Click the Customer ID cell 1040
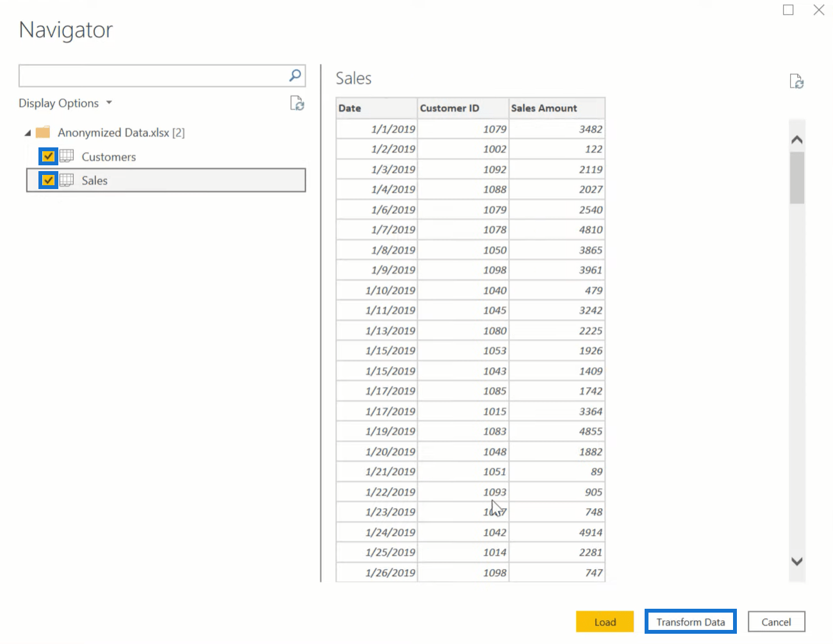 [463, 290]
